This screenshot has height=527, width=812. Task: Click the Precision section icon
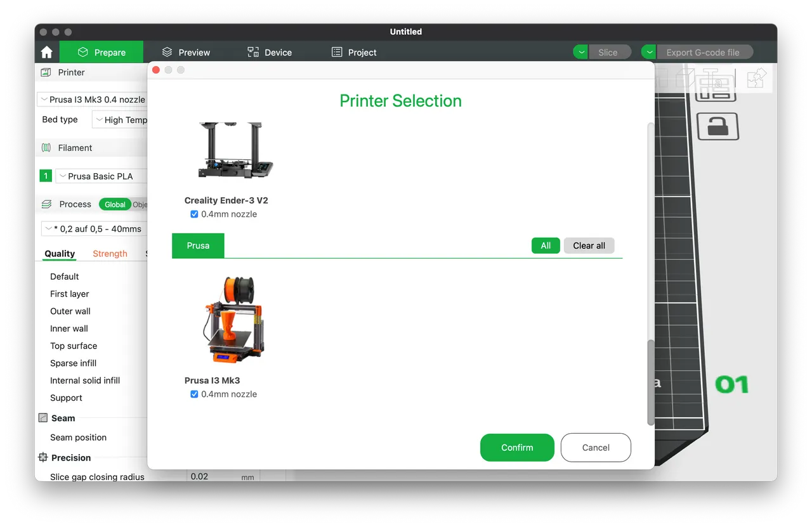coord(43,457)
